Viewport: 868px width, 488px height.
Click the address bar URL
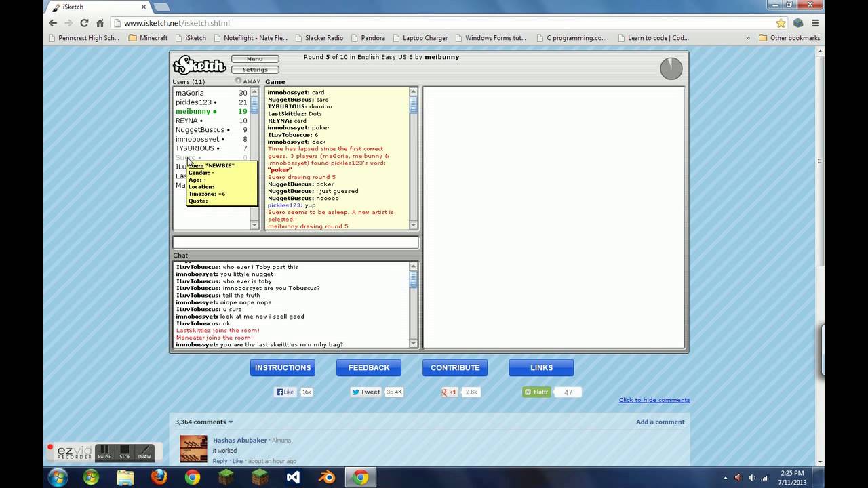(x=177, y=23)
